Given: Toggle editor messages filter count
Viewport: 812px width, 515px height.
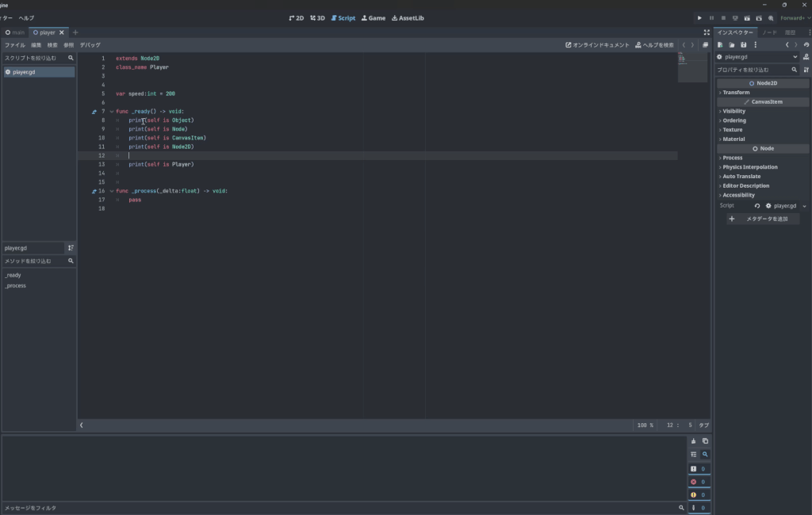Looking at the screenshot, I should (x=699, y=508).
